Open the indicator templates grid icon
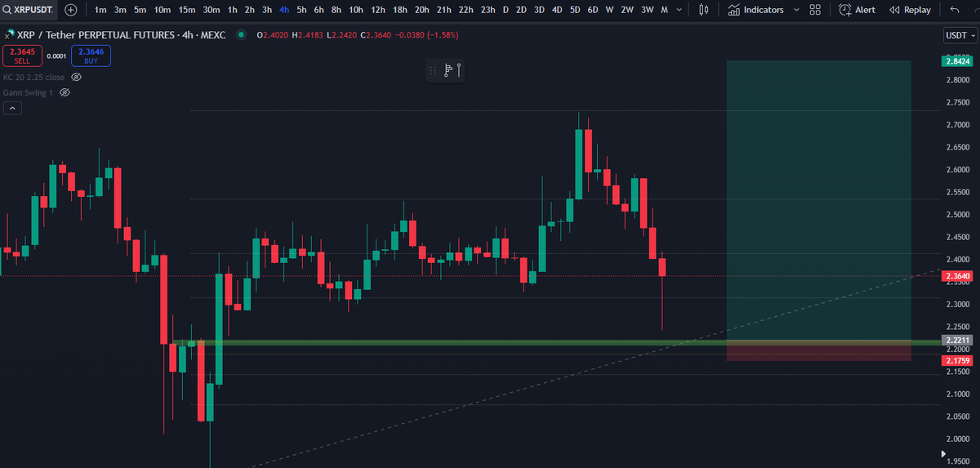This screenshot has width=980, height=468. pyautogui.click(x=815, y=10)
